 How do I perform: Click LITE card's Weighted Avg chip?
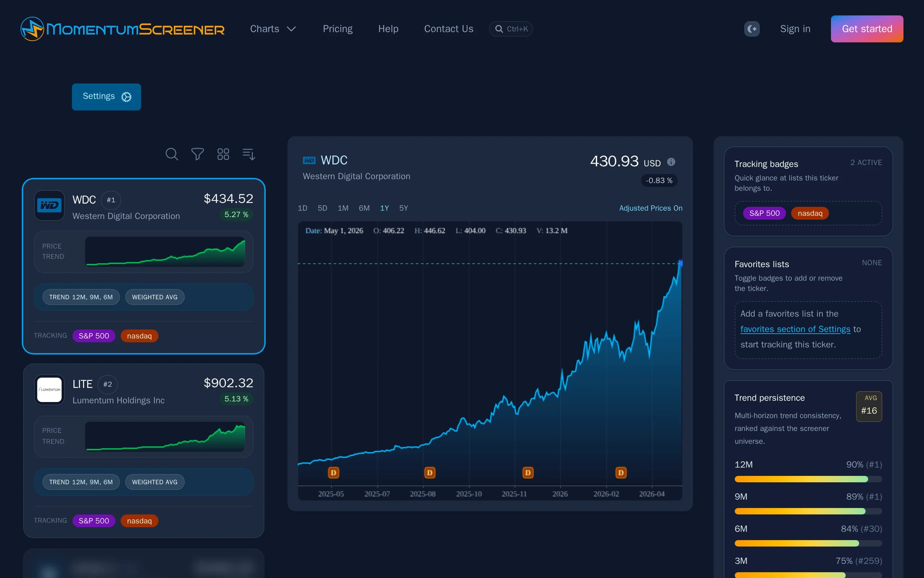click(x=155, y=482)
